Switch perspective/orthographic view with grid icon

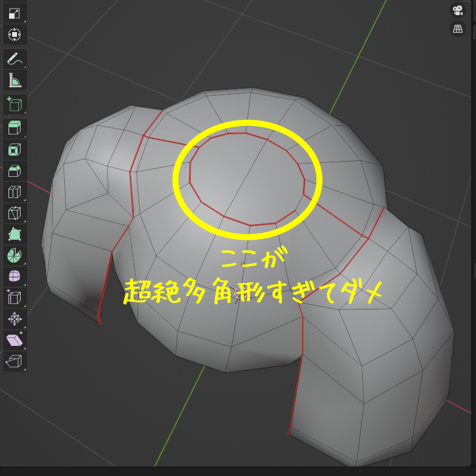tap(458, 29)
